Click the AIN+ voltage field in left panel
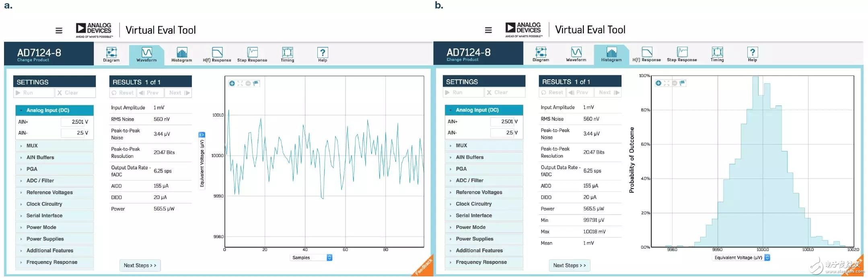The width and height of the screenshot is (868, 278). pos(74,122)
